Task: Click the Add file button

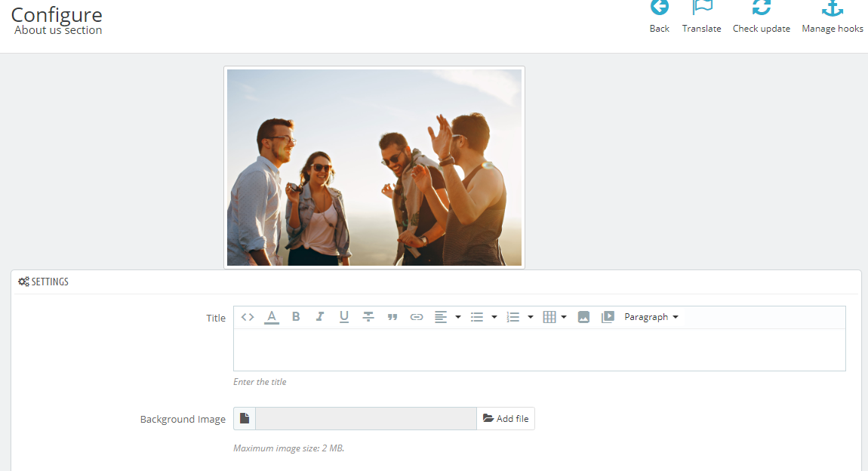Action: [506, 419]
